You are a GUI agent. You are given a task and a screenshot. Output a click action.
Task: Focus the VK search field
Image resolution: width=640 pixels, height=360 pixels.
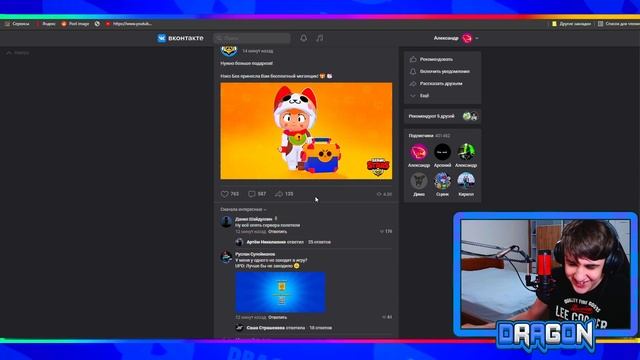(252, 38)
